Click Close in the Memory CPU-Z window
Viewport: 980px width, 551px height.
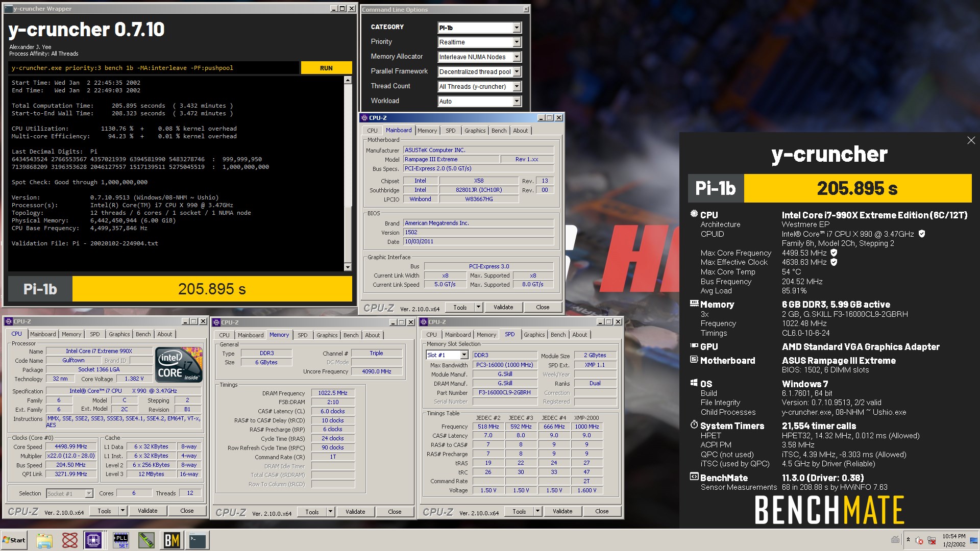click(x=395, y=512)
